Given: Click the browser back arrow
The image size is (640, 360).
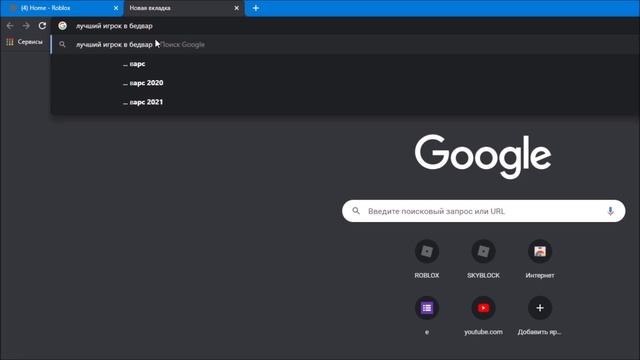Looking at the screenshot, I should pos(10,26).
